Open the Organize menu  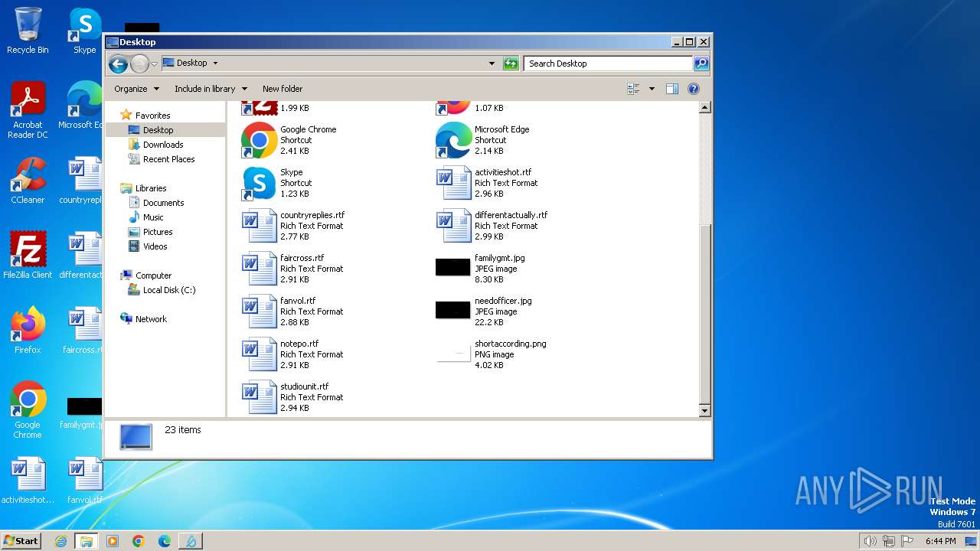[136, 89]
